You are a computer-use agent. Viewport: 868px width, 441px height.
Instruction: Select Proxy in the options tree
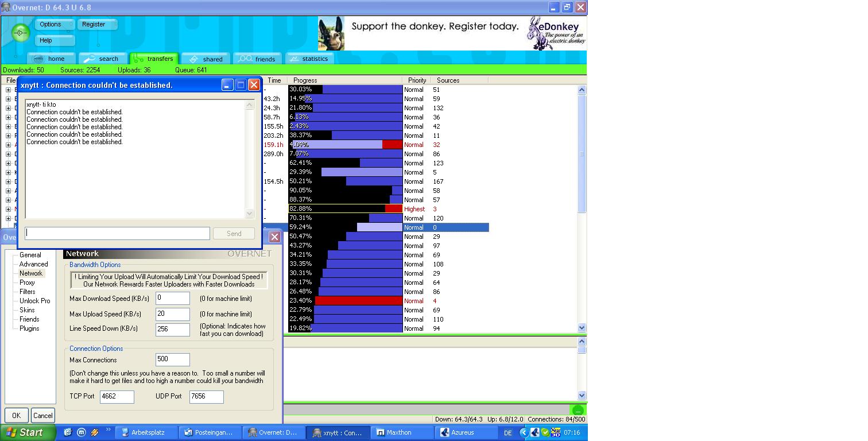coord(27,283)
